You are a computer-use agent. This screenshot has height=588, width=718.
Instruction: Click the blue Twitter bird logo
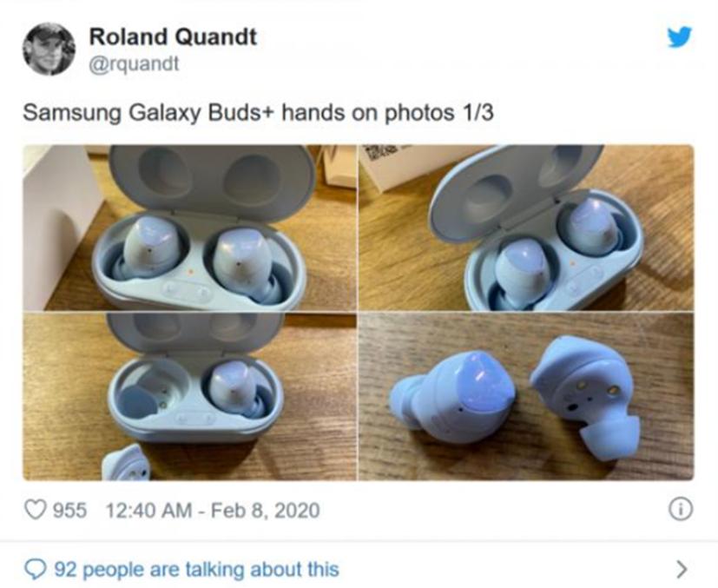680,37
